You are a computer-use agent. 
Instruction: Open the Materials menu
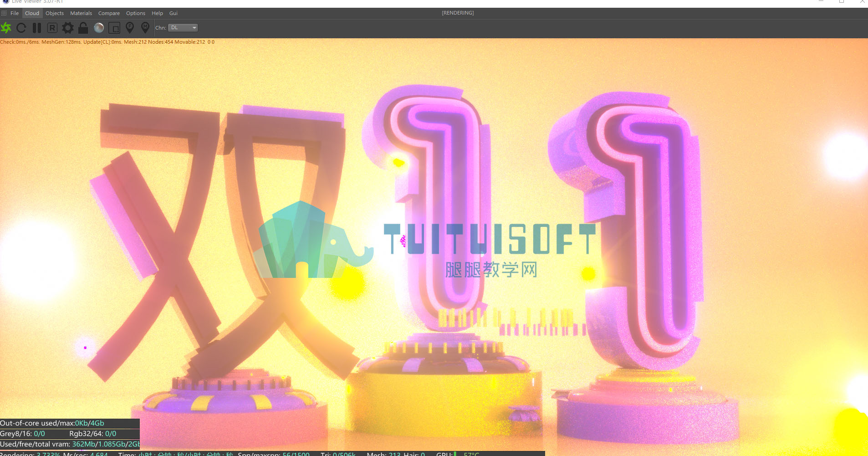point(81,13)
